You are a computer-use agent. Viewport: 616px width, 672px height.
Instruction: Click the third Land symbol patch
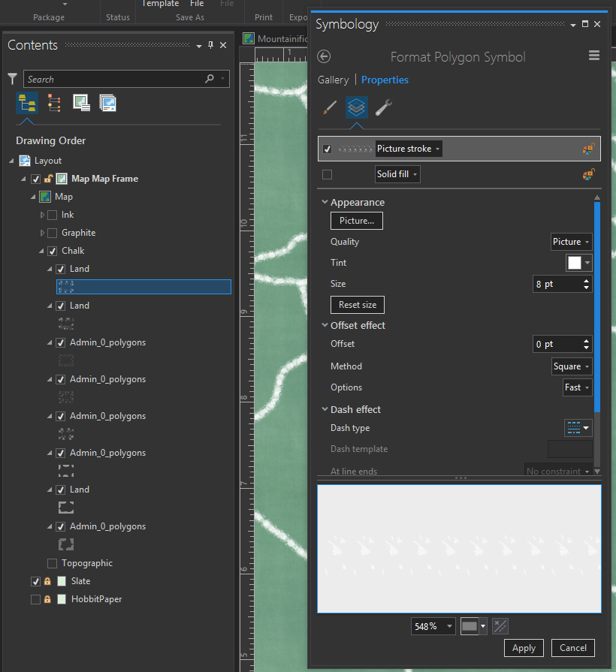point(66,508)
